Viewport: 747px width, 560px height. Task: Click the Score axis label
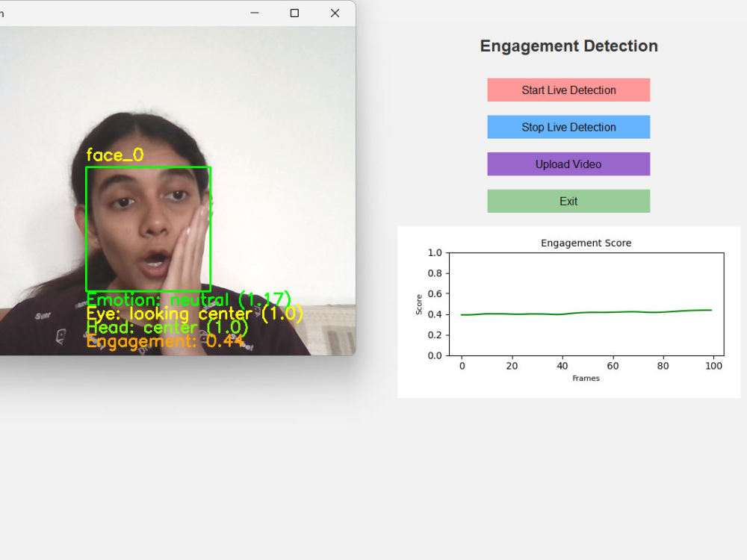click(x=419, y=305)
